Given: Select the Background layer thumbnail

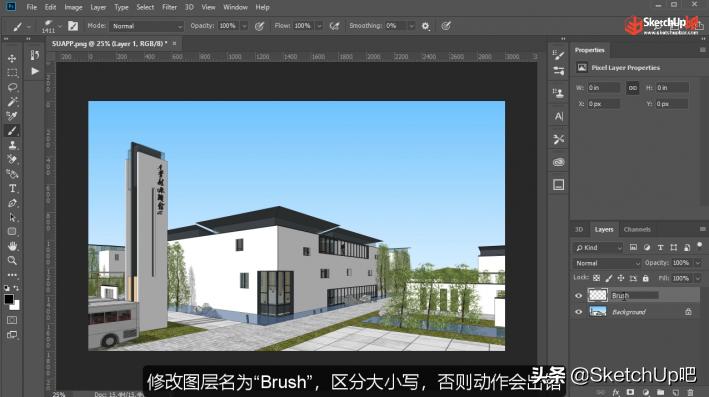Looking at the screenshot, I should (x=597, y=312).
